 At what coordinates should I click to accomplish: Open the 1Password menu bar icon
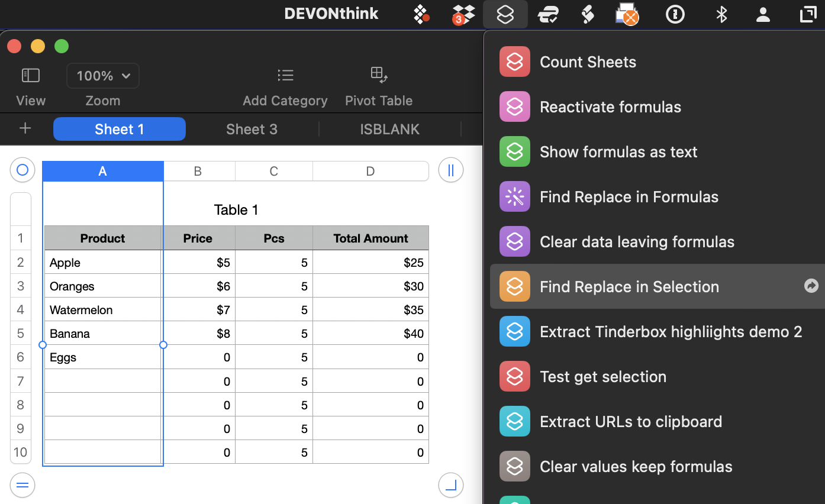(675, 14)
